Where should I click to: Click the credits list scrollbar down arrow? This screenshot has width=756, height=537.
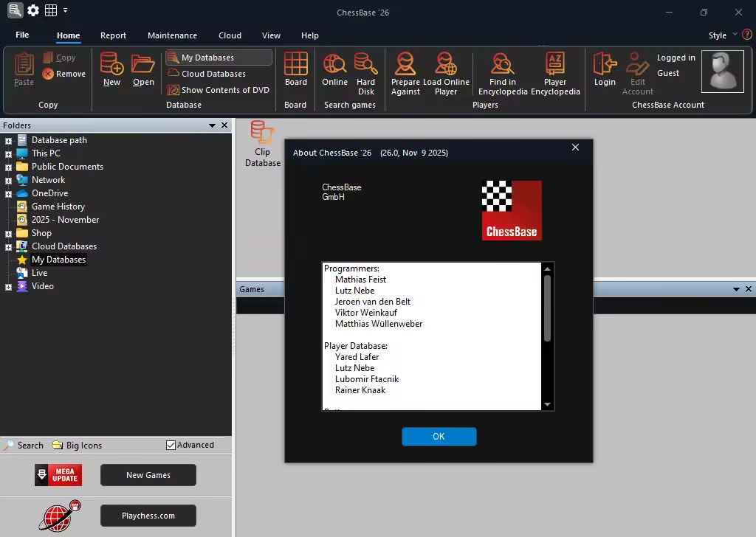547,404
